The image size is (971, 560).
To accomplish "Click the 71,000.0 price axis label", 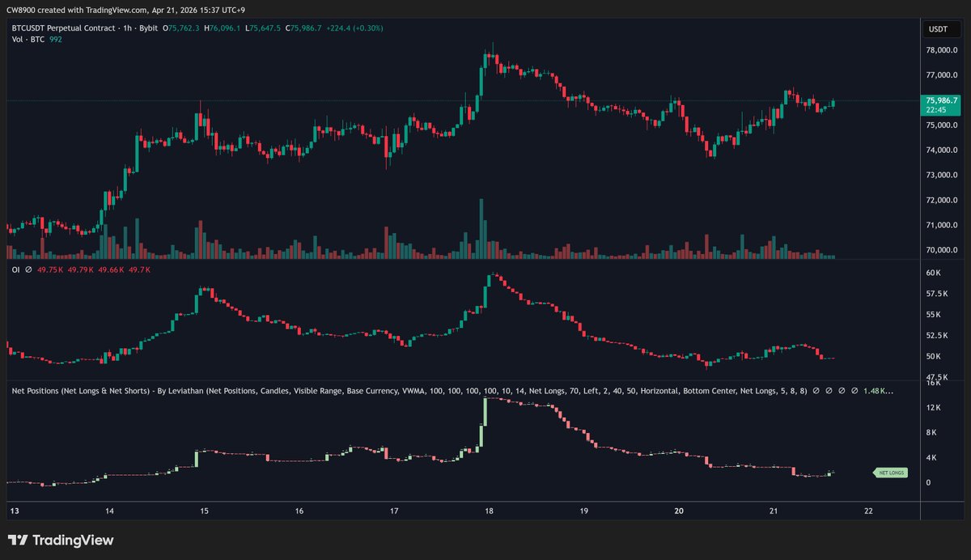I will pos(940,225).
